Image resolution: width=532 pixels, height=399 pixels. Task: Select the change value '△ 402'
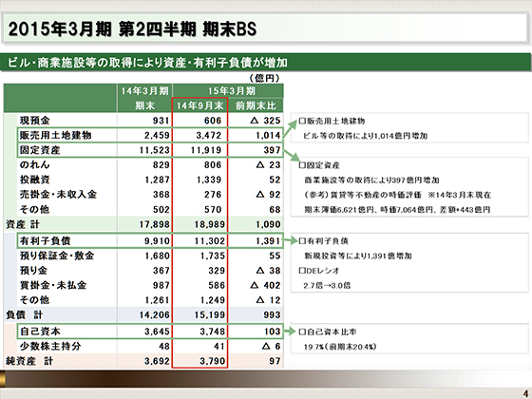pyautogui.click(x=265, y=286)
